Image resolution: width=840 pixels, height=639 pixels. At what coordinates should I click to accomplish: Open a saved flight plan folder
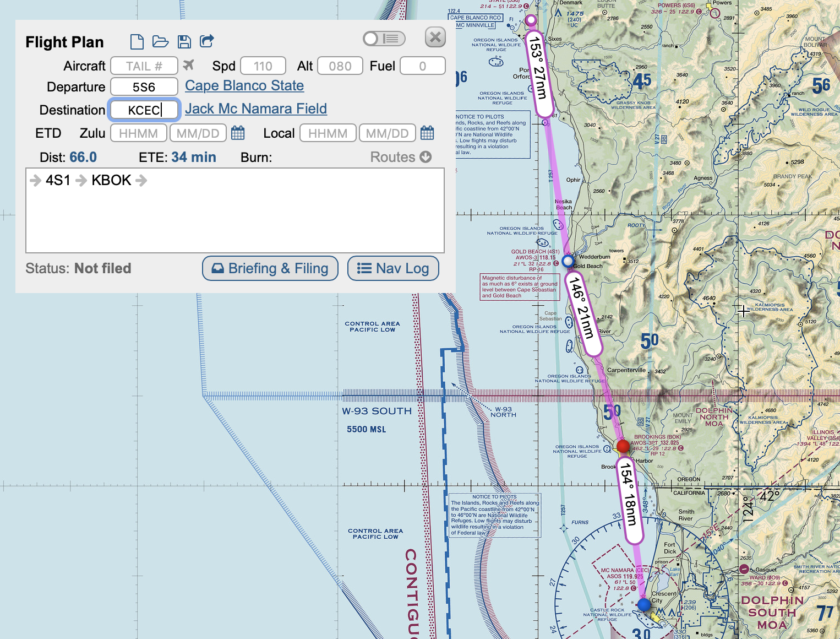(x=160, y=41)
